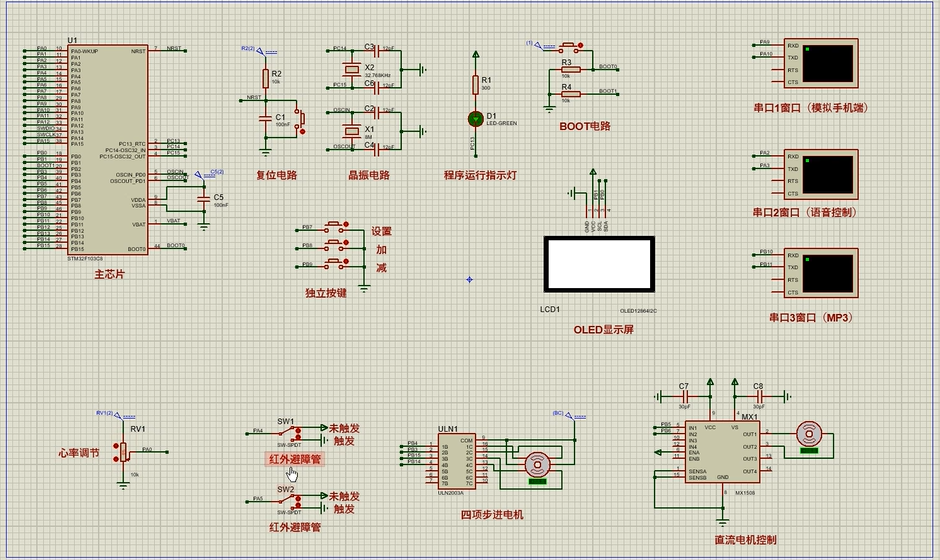
Task: Click the X2 32.768kHz crystal
Action: [x=351, y=69]
